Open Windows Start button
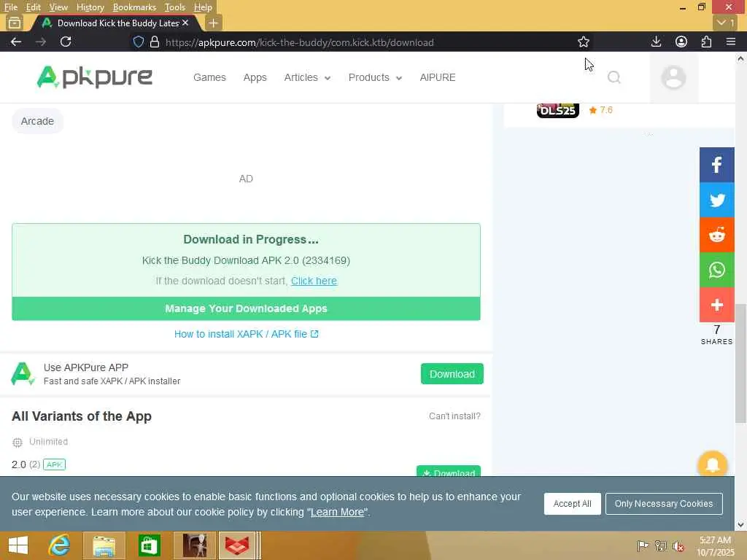 18,545
